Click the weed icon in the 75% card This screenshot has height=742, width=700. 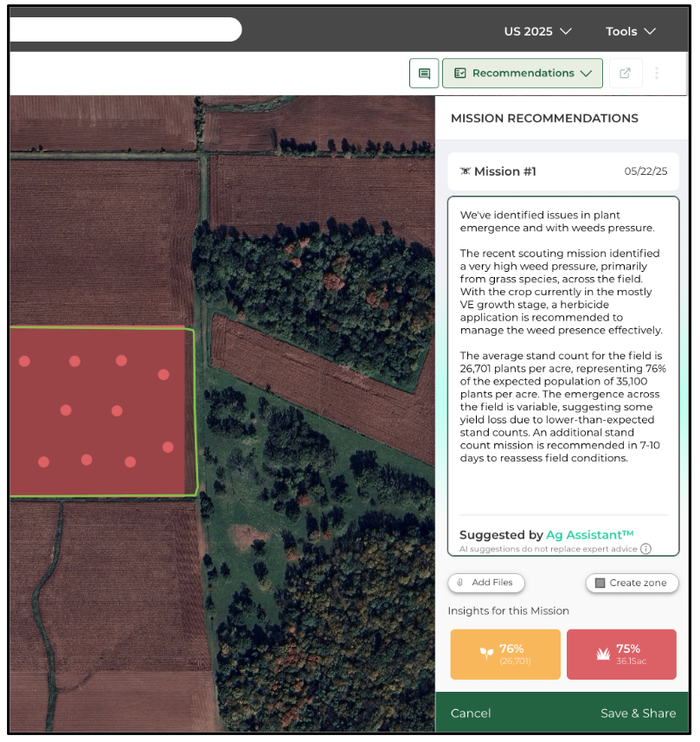[603, 654]
